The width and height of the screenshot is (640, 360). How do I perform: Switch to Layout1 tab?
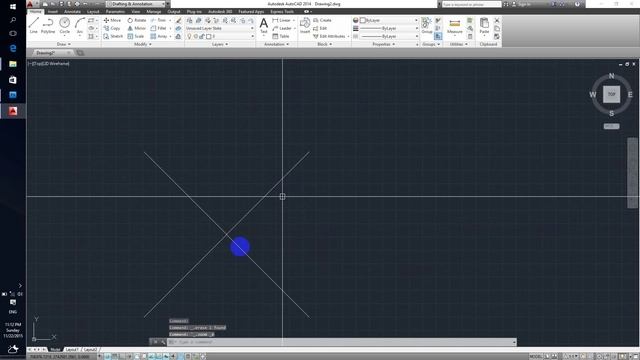point(72,350)
